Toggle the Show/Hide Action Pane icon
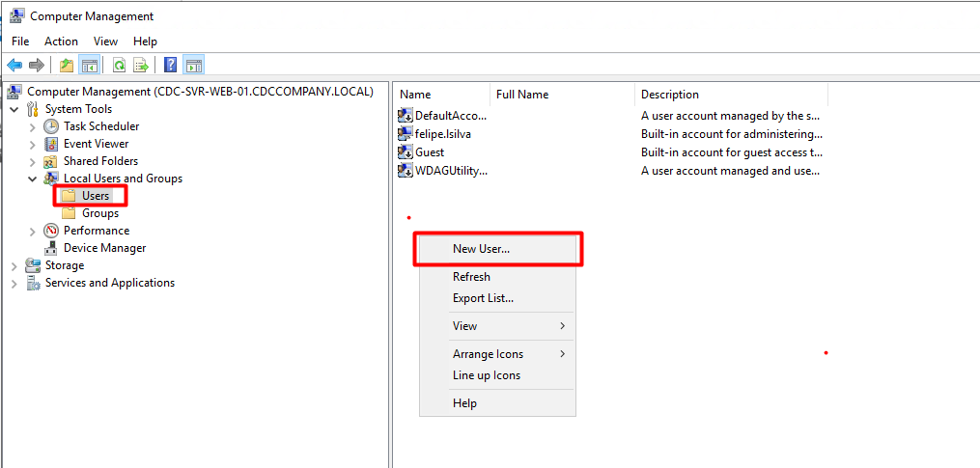980x468 pixels. (x=194, y=65)
